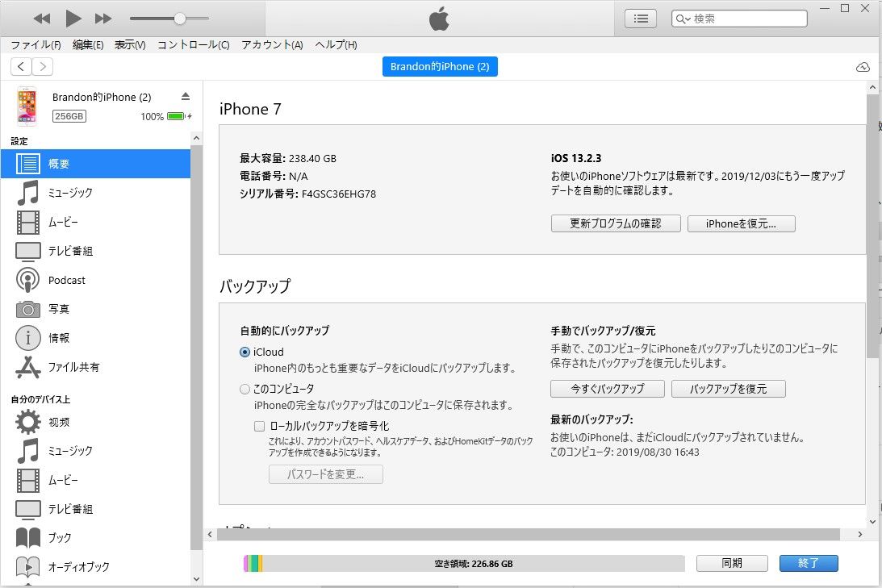The height and width of the screenshot is (588, 882).
Task: Click the sidebar scroll down arrow
Action: 196,578
